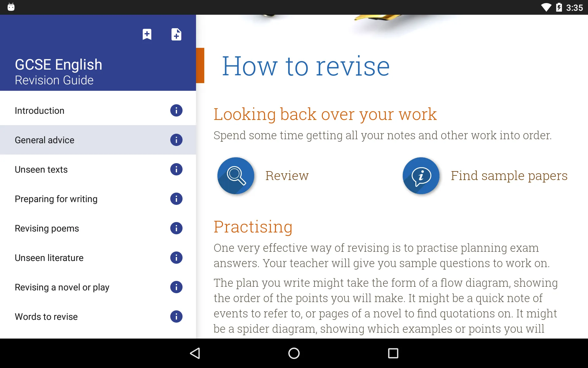Click the Android app icon in status bar
Viewport: 588px width, 368px height.
click(11, 6)
